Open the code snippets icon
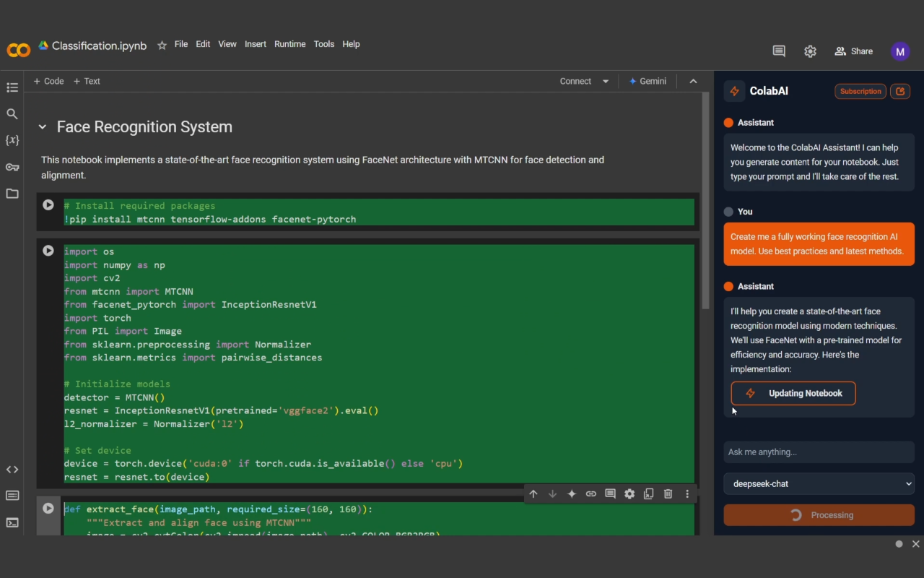Screen dimensions: 924x578 tap(12, 470)
